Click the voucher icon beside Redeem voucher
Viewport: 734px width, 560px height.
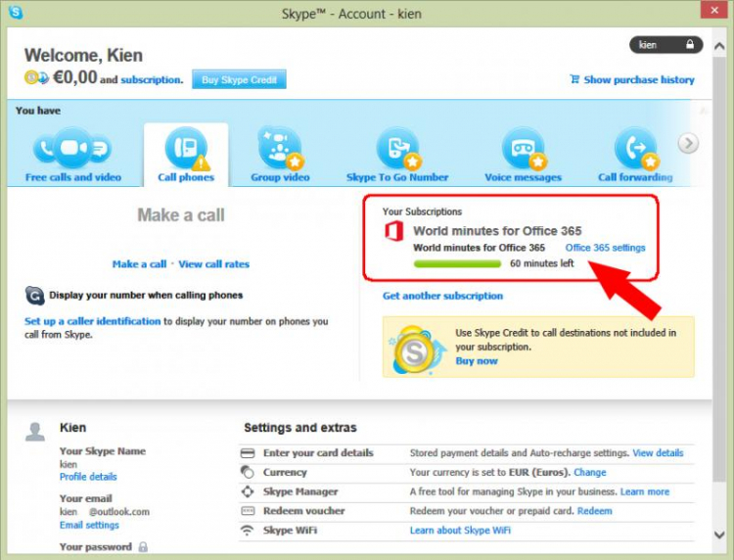[x=248, y=511]
